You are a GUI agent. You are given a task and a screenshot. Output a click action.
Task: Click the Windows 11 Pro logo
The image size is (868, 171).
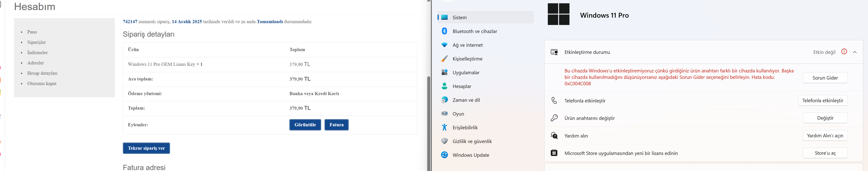(x=558, y=14)
